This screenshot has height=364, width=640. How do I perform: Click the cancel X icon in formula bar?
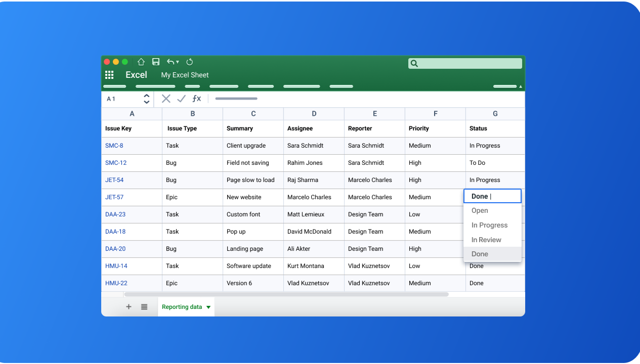pyautogui.click(x=166, y=99)
